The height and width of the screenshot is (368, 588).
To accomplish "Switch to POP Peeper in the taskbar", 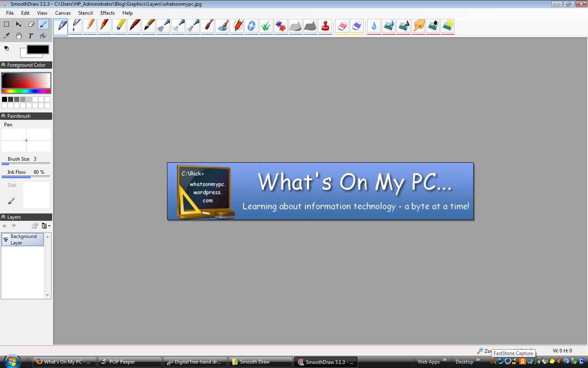I will [130, 362].
